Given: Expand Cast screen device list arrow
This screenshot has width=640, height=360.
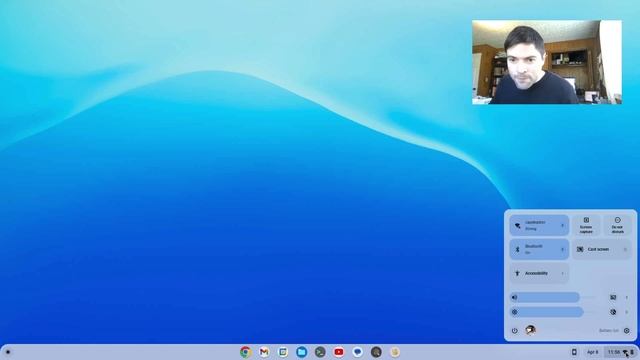Looking at the screenshot, I should click(x=625, y=249).
